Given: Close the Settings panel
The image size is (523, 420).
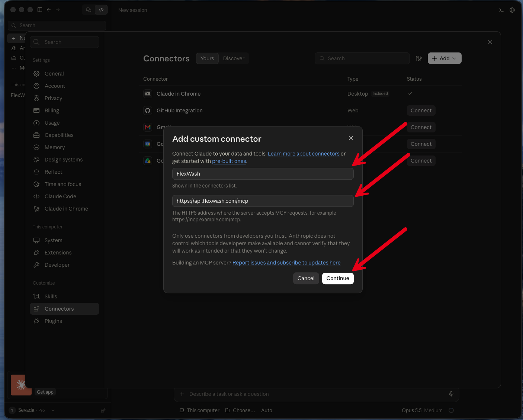Looking at the screenshot, I should coord(490,42).
